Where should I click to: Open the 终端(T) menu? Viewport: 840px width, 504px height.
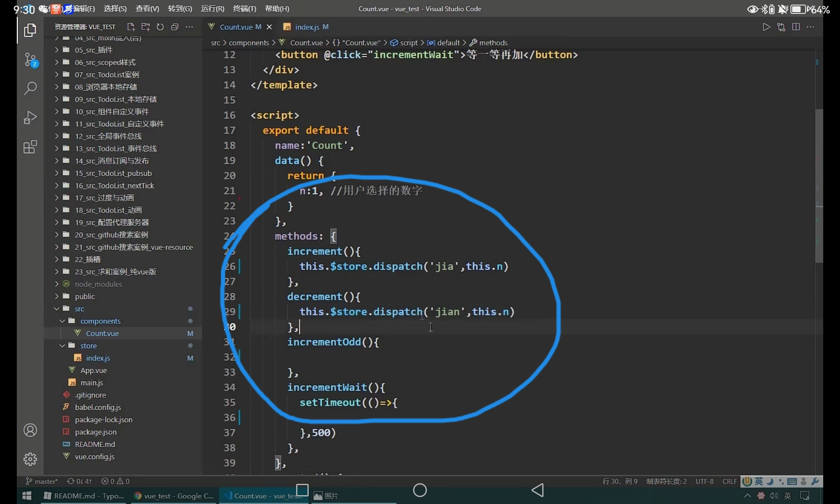[244, 9]
